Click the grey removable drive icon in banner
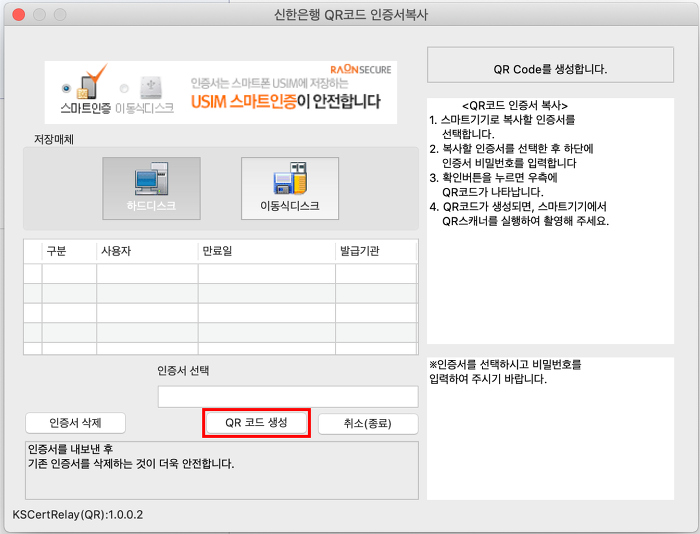 (150, 87)
